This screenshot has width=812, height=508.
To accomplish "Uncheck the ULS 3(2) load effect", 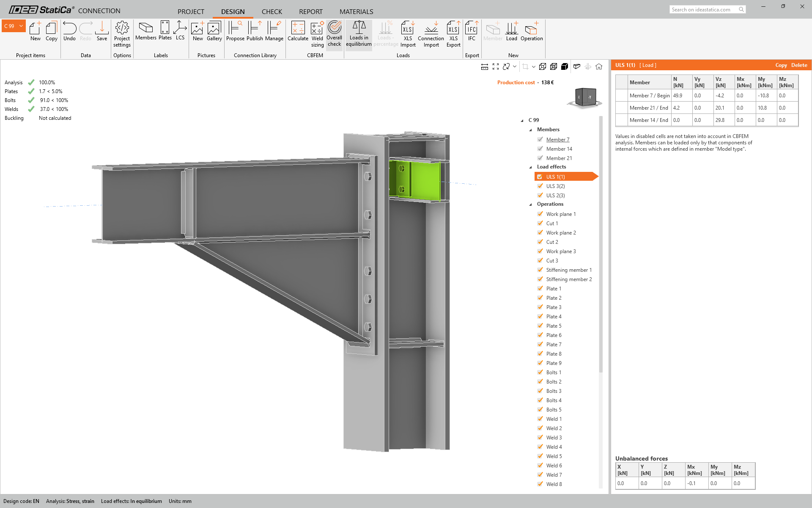I will [x=540, y=186].
